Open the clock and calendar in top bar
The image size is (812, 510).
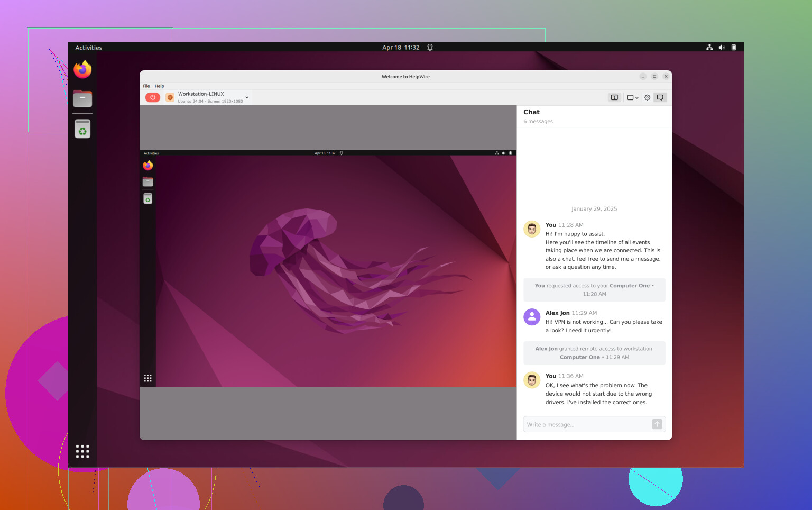pos(401,48)
